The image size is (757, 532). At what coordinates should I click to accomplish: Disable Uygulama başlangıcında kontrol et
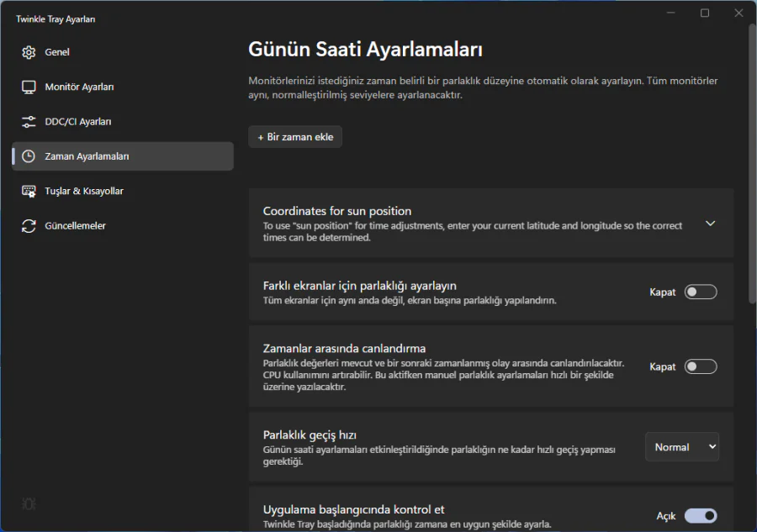point(701,515)
